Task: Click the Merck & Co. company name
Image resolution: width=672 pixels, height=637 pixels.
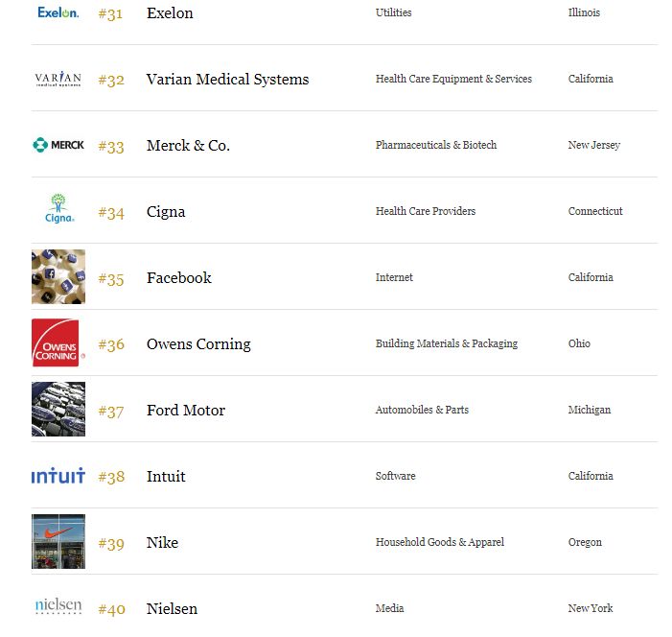Action: click(x=188, y=146)
